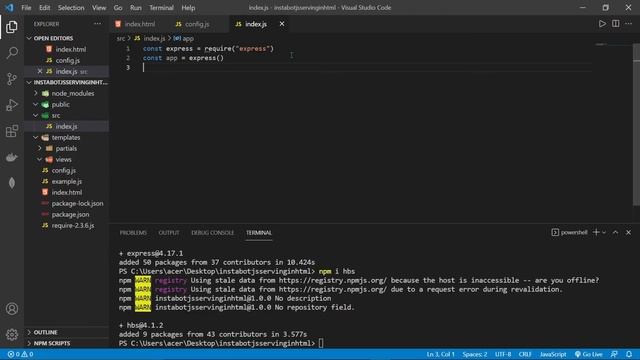Click the Ln 3, Col 1 cursor position
640x360 pixels.
tap(440, 354)
